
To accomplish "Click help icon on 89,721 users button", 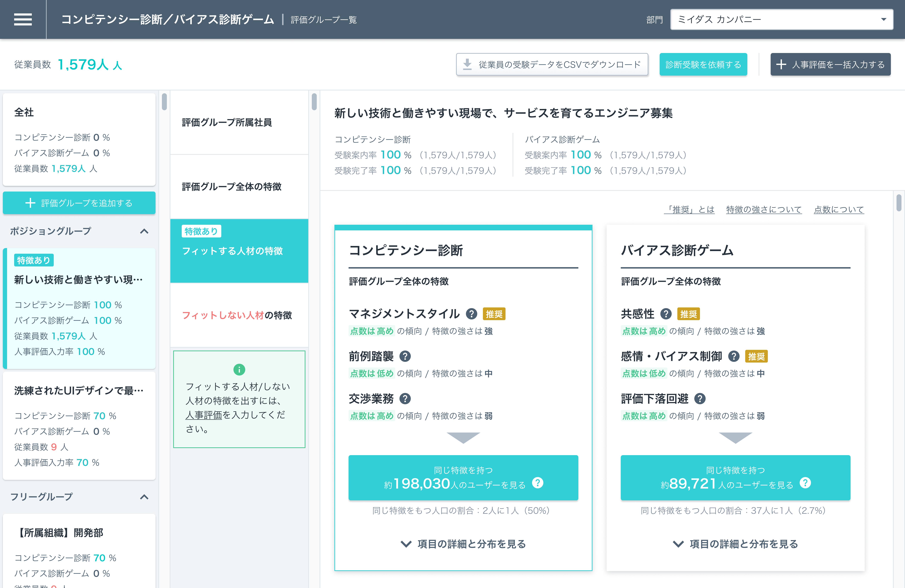I will point(805,483).
